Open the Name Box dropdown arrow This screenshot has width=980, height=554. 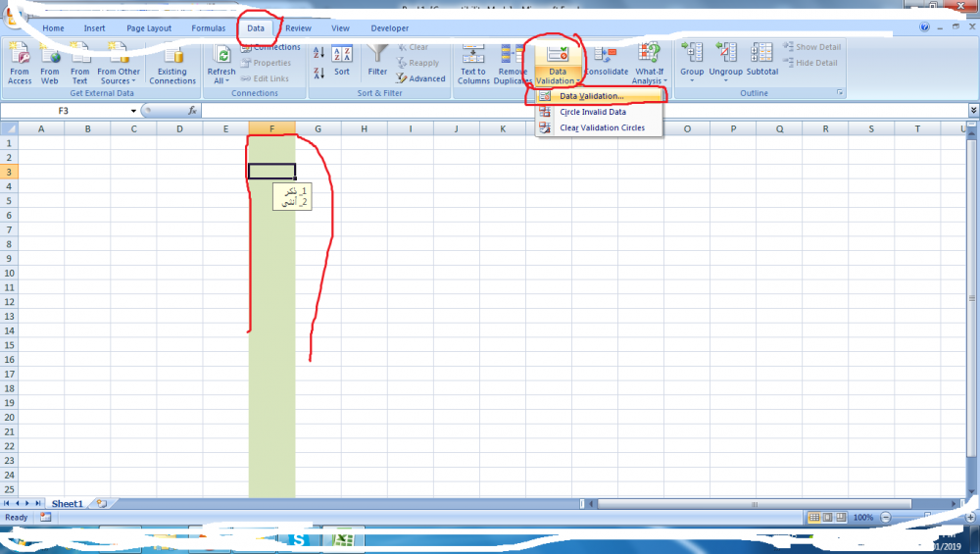pos(133,111)
